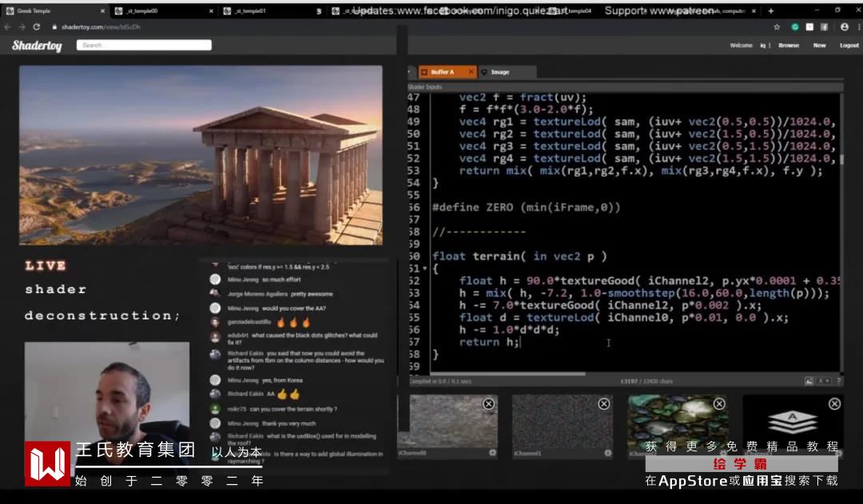Screen dimensions: 863x504
Task: Click the 'float terrain' function declaration
Action: [x=519, y=256]
